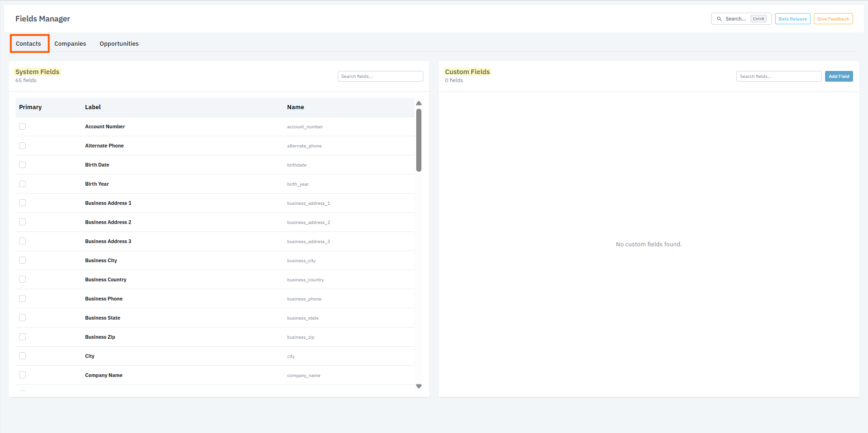The image size is (868, 433).
Task: Tick the Company Name primary checkbox
Action: pyautogui.click(x=22, y=375)
